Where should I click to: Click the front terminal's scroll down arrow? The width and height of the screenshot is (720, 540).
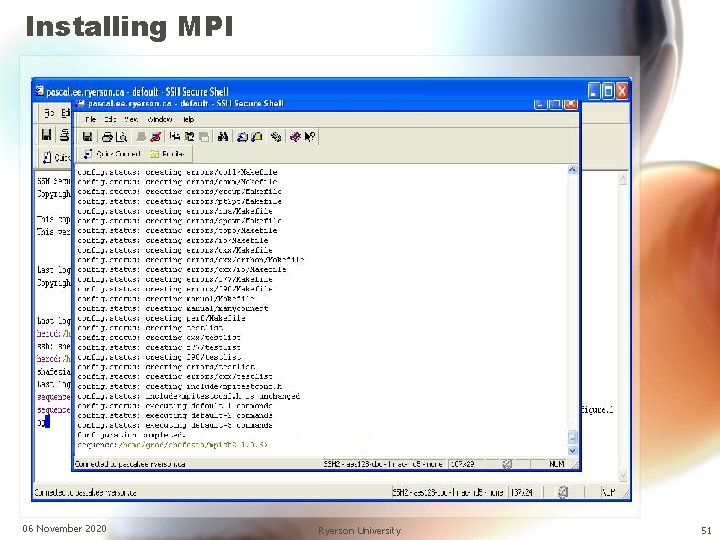(x=572, y=451)
